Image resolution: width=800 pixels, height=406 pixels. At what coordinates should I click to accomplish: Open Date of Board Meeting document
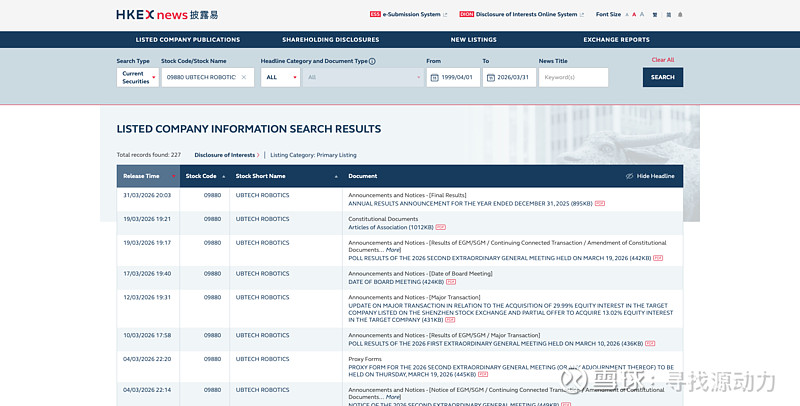pyautogui.click(x=396, y=282)
